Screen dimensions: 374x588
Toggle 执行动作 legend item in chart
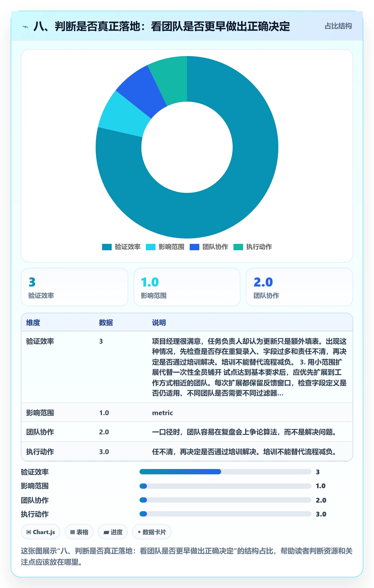[252, 247]
